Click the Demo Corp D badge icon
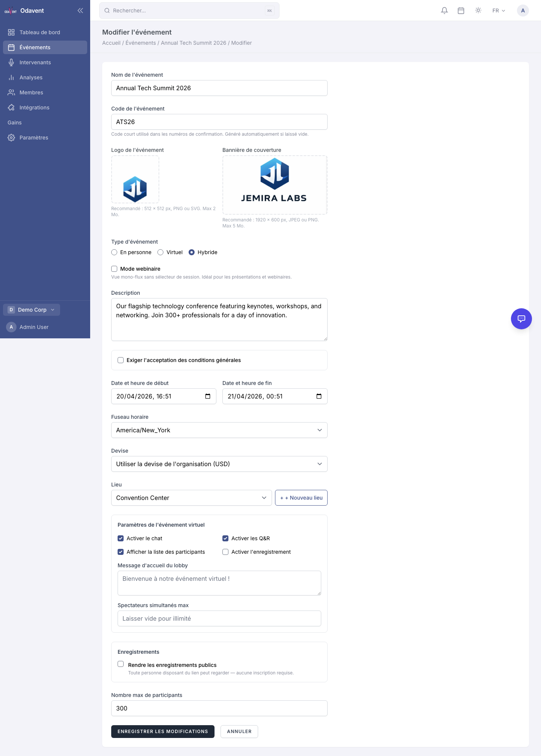The image size is (541, 756). point(11,310)
